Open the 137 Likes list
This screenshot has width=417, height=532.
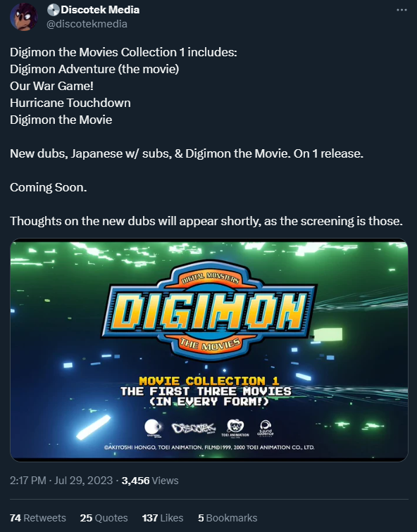(x=163, y=518)
